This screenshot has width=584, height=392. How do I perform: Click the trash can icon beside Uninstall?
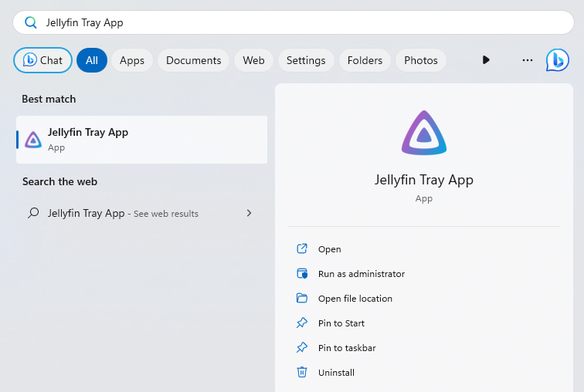tap(302, 372)
